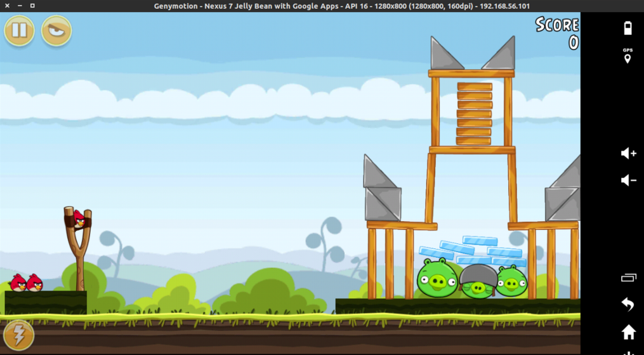Screen dimensions: 644x355
Task: Open the lightning bolt power-ups button
Action: pos(18,333)
